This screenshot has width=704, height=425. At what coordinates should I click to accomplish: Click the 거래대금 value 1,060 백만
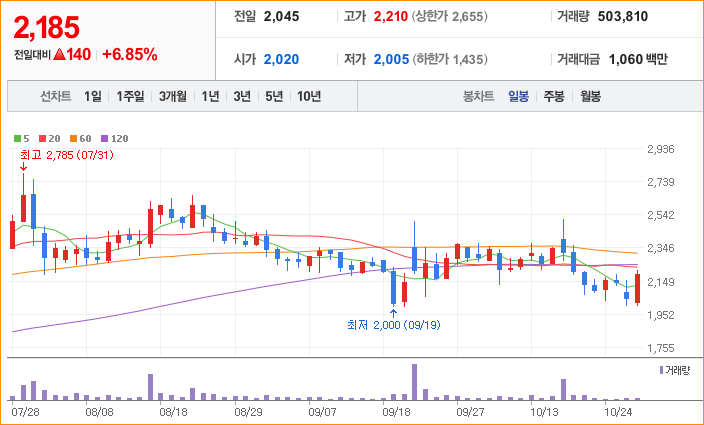638,59
